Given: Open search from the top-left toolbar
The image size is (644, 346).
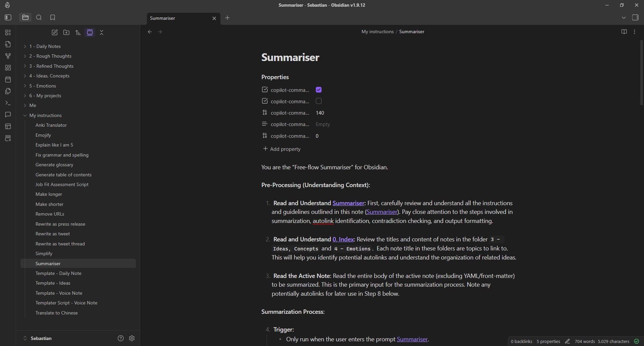Looking at the screenshot, I should tap(39, 17).
